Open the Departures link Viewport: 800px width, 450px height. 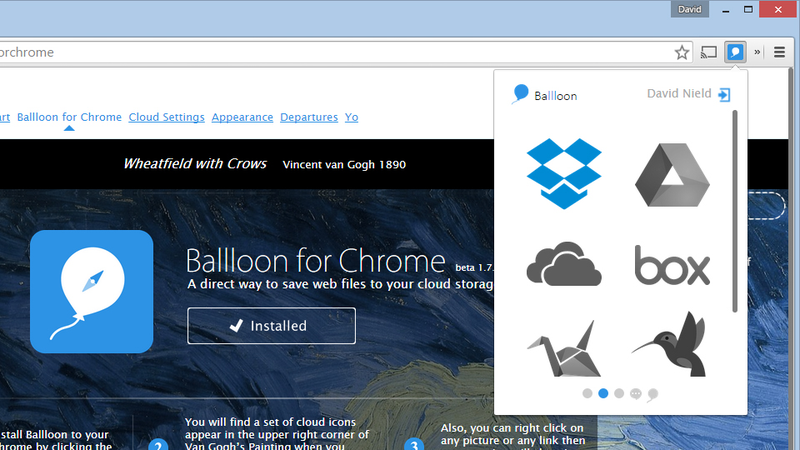(309, 117)
